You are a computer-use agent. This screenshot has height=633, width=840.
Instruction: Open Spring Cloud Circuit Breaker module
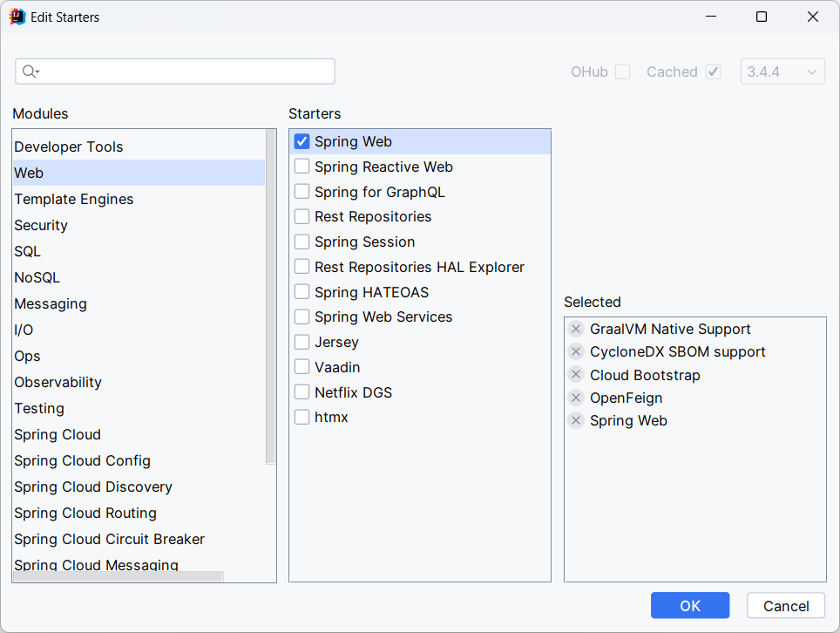click(x=139, y=539)
